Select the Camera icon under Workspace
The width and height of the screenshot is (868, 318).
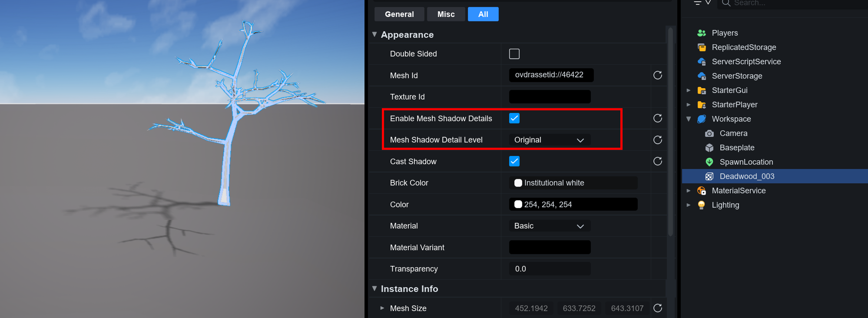point(709,133)
